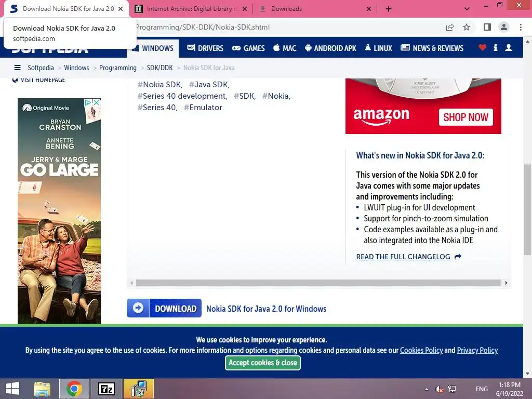Open NEWS & REVIEWS section

(x=432, y=48)
